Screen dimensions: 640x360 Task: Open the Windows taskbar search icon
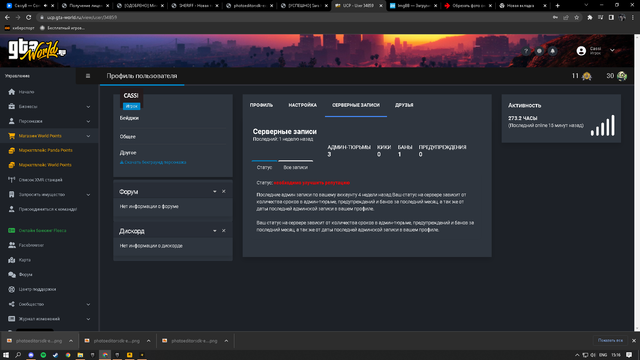(x=18, y=355)
